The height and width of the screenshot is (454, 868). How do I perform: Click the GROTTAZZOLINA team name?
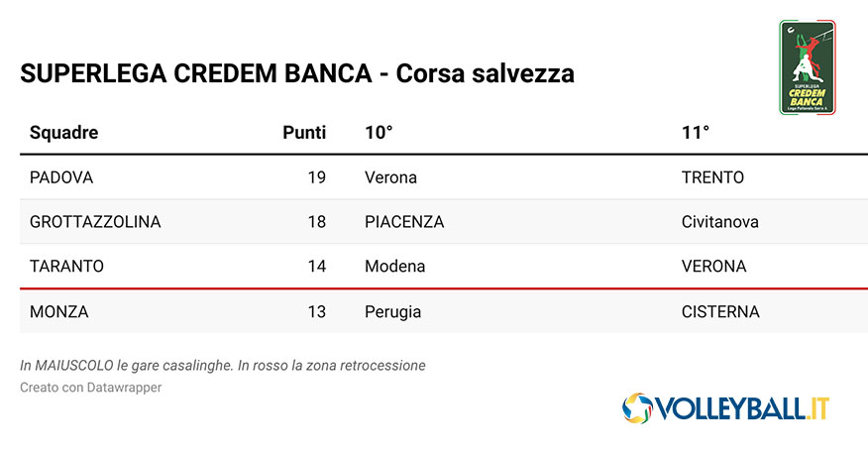click(x=95, y=222)
